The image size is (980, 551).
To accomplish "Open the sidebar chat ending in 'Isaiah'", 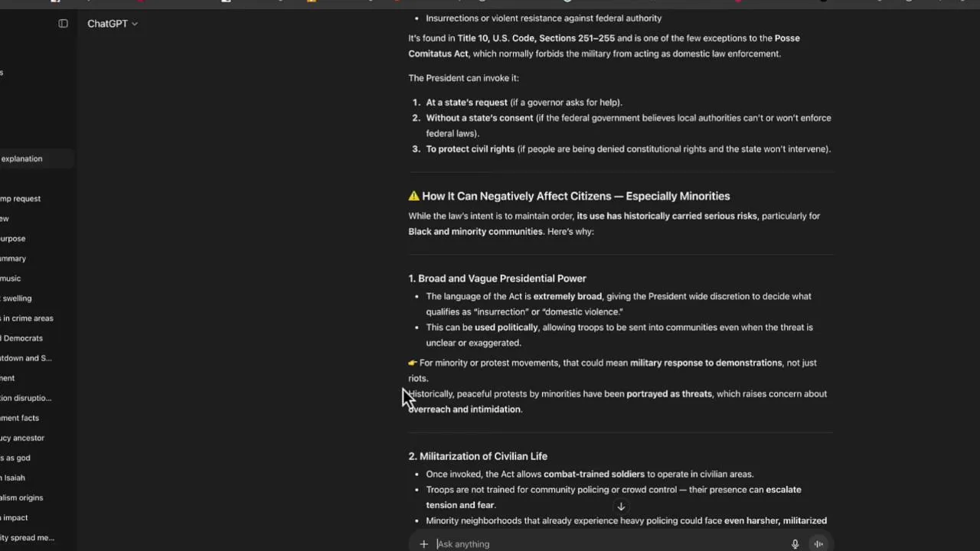I will [37, 477].
